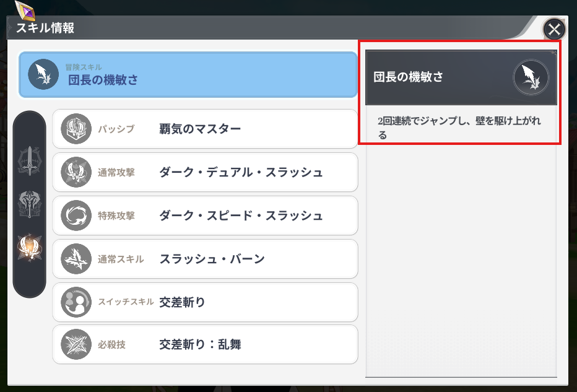Click the purple gem icon above the title
The height and width of the screenshot is (392, 577).
[24, 9]
